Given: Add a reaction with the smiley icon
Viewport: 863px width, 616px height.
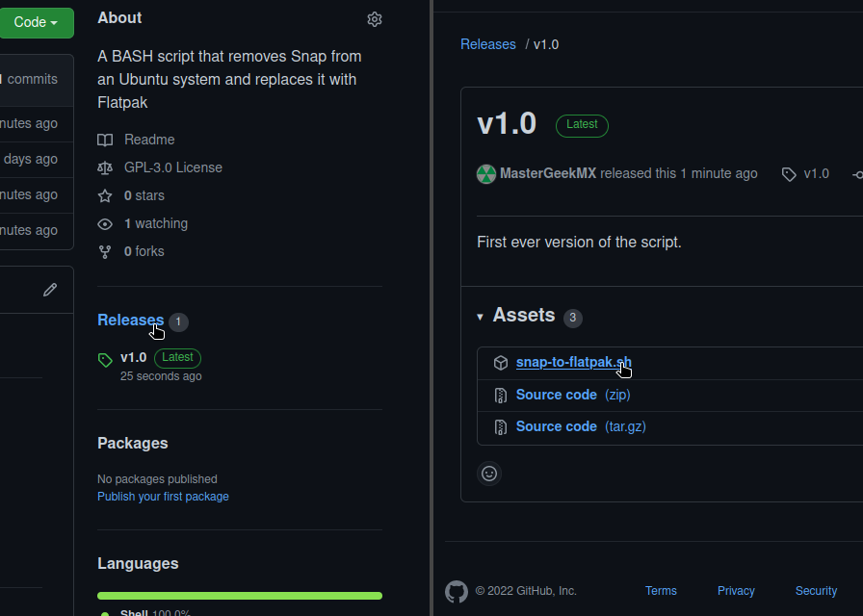Looking at the screenshot, I should click(x=489, y=474).
